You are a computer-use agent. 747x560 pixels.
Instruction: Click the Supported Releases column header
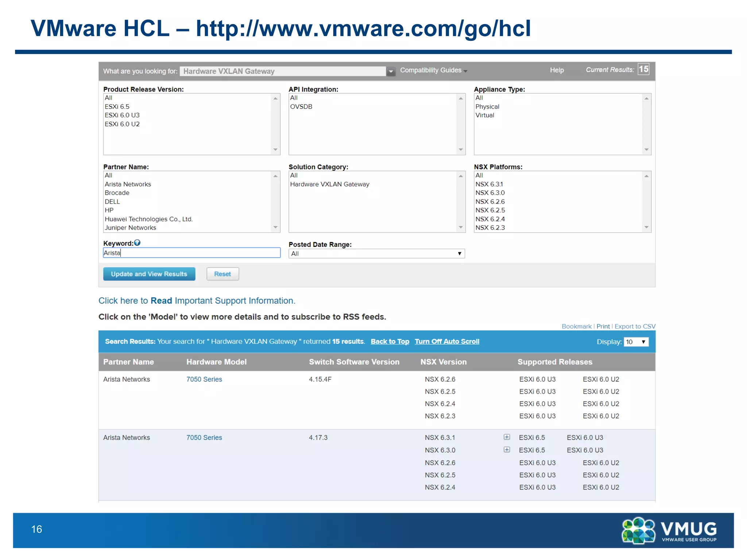pyautogui.click(x=555, y=362)
